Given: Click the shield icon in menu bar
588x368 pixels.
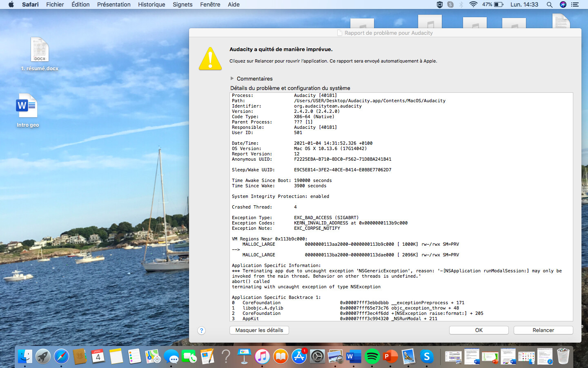Looking at the screenshot, I should coord(439,4).
